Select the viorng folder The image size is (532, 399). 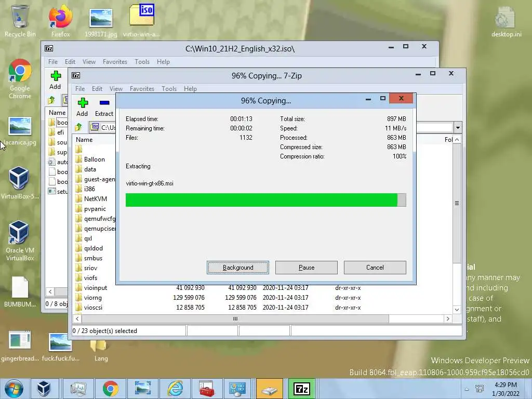92,298
